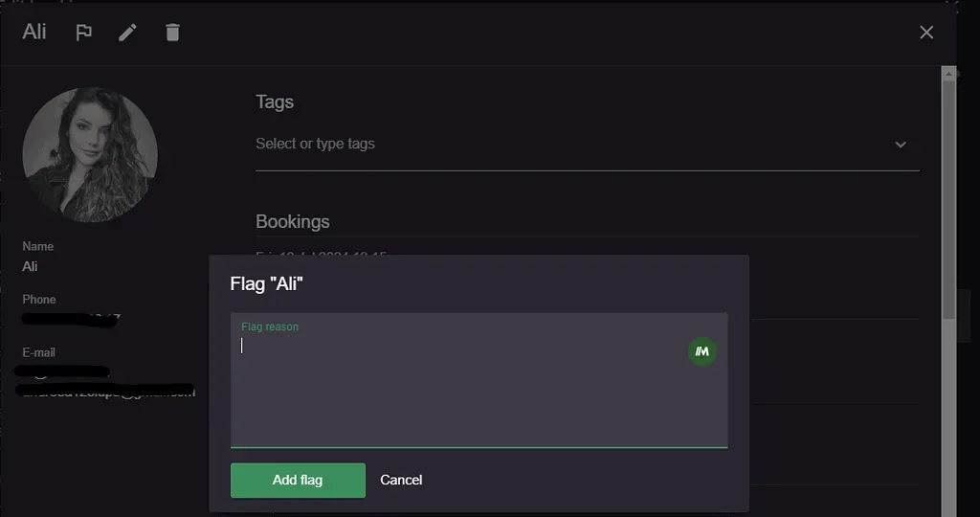Screen dimensions: 980x517
Task: Select the redacted phone number
Action: [71, 320]
